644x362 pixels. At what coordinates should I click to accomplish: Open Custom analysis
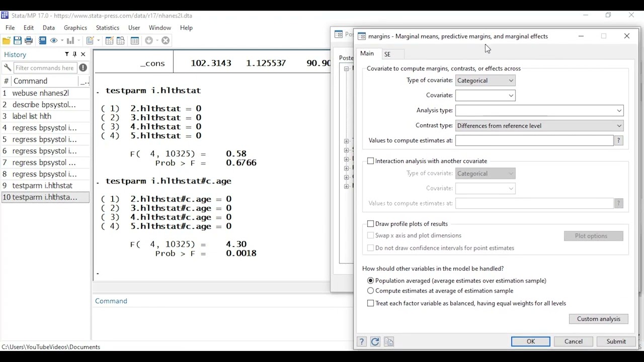coord(599,319)
